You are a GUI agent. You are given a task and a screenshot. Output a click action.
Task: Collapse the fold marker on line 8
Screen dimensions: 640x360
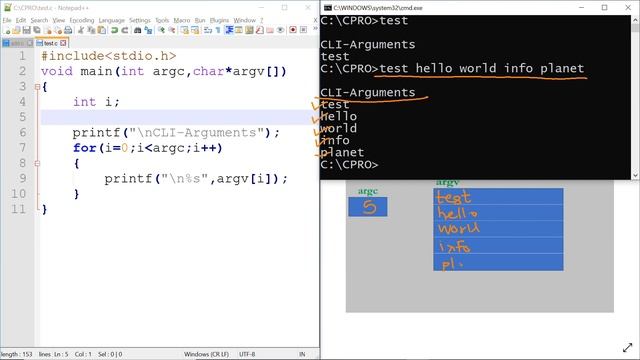[37, 163]
